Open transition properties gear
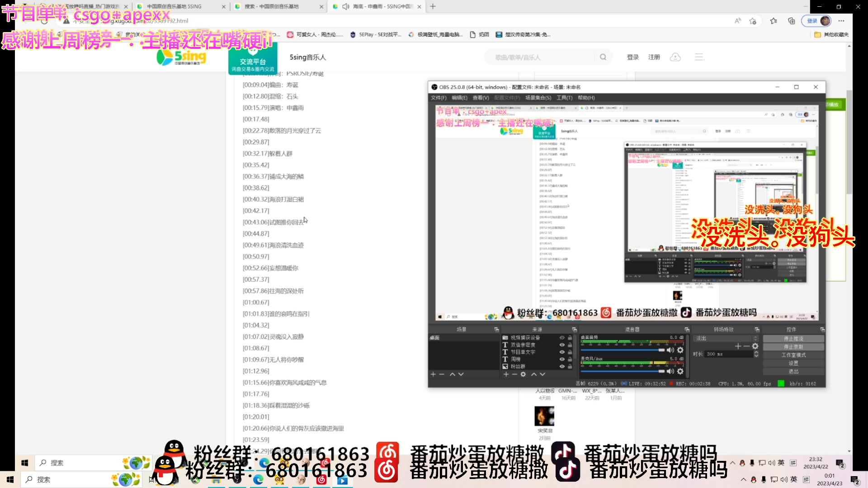 click(x=755, y=346)
